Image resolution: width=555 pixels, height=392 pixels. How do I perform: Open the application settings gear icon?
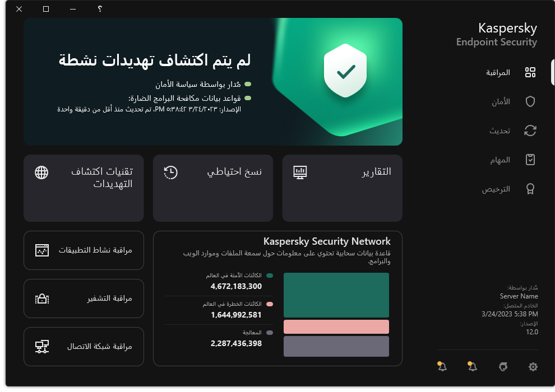point(532,367)
